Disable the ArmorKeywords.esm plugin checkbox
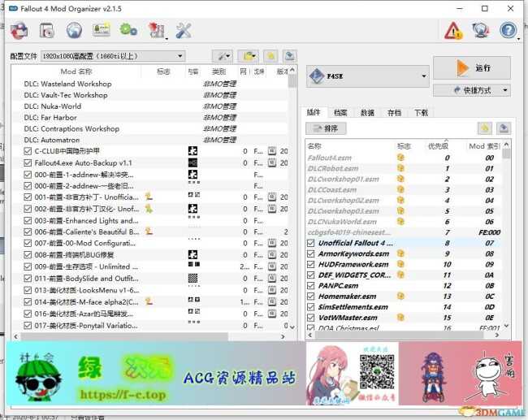528x420 pixels. pyautogui.click(x=311, y=254)
